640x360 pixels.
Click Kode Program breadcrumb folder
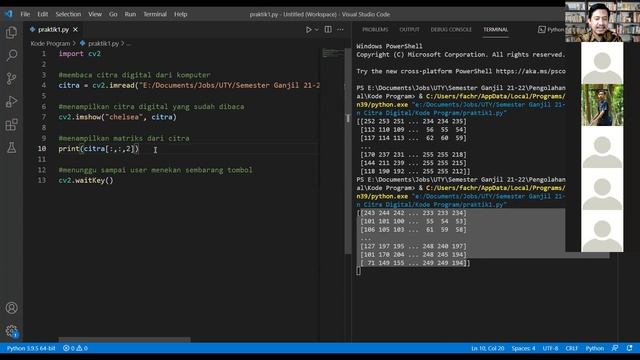coord(50,43)
